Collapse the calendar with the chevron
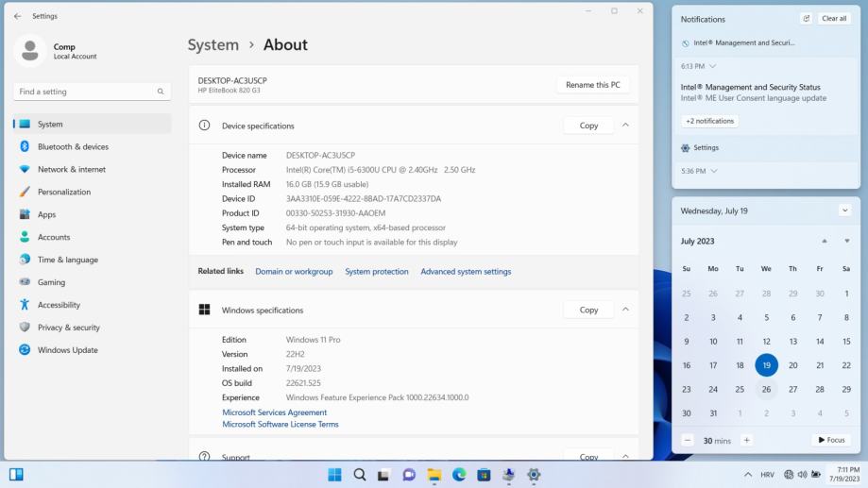 844,210
